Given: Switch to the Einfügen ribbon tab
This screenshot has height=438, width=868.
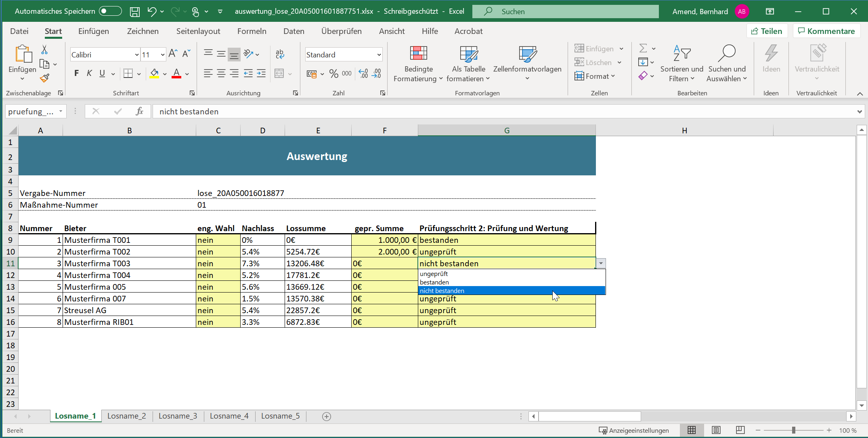Looking at the screenshot, I should click(94, 31).
